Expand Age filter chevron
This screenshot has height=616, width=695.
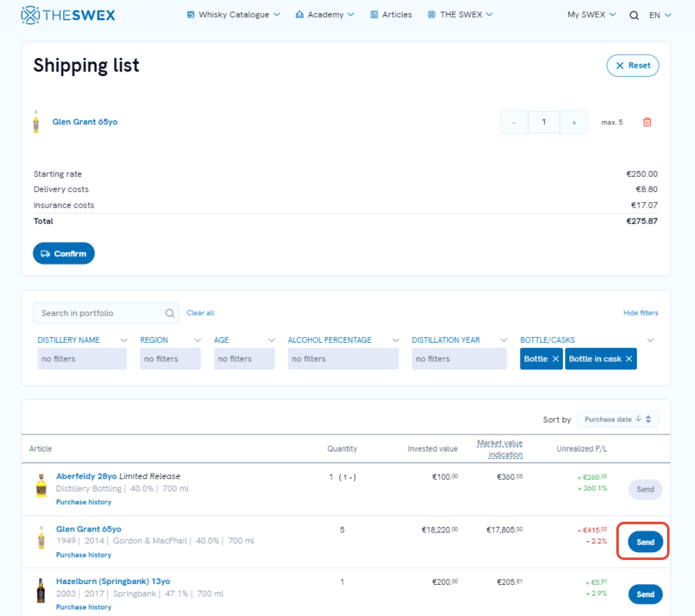(x=272, y=340)
